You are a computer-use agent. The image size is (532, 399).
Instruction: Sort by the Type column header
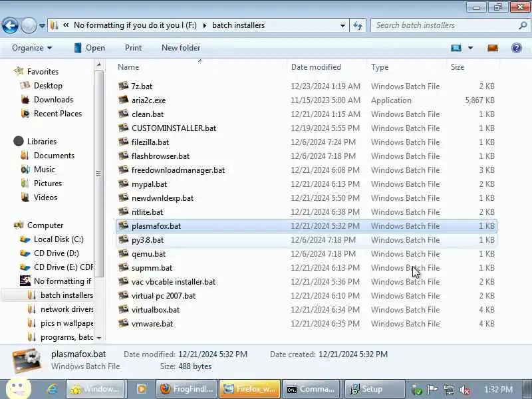380,67
